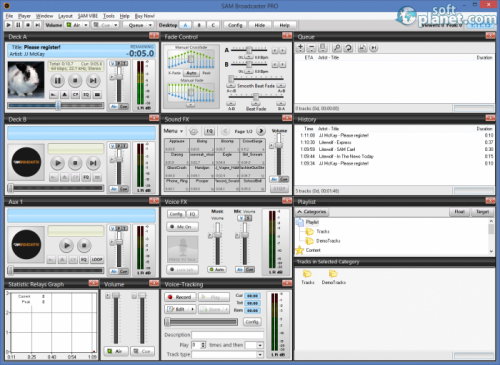This screenshot has width=500, height=365.
Task: Switch to Desktop B
Action: (199, 25)
